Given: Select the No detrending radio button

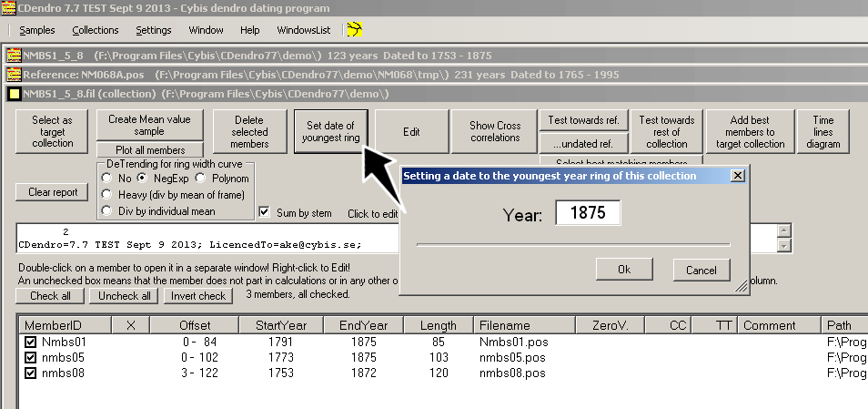Looking at the screenshot, I should click(x=106, y=179).
